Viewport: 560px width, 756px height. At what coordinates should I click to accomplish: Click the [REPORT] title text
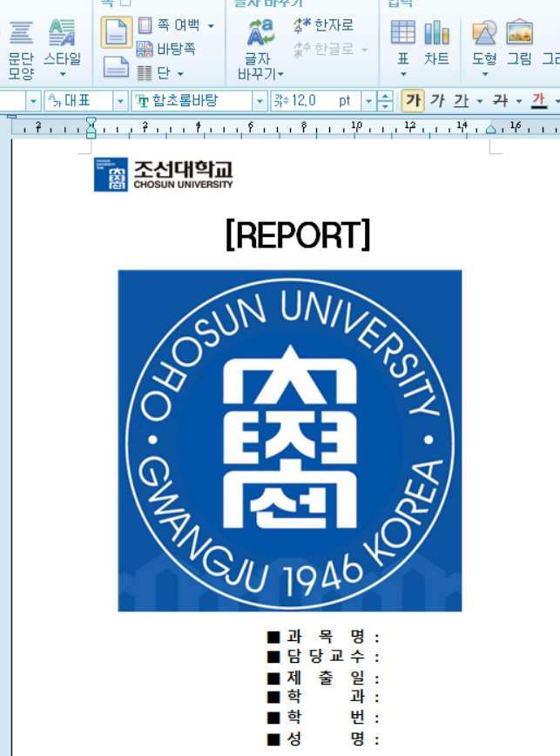tap(299, 235)
